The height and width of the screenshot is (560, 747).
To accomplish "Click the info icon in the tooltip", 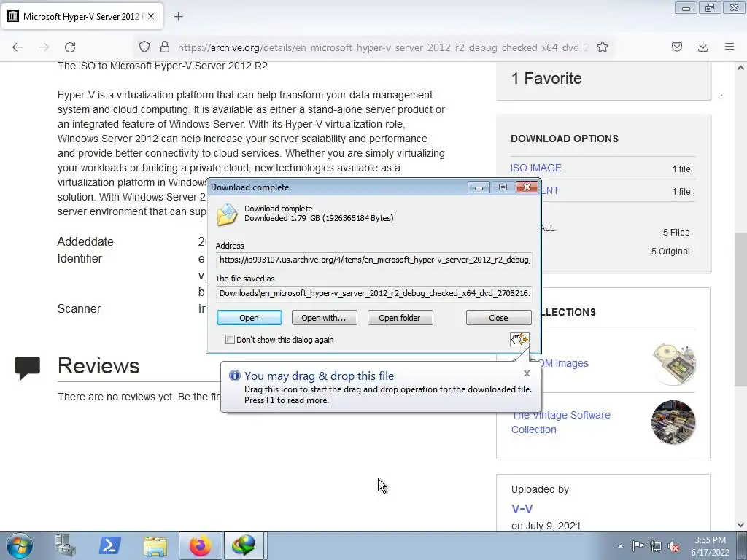I will point(234,376).
